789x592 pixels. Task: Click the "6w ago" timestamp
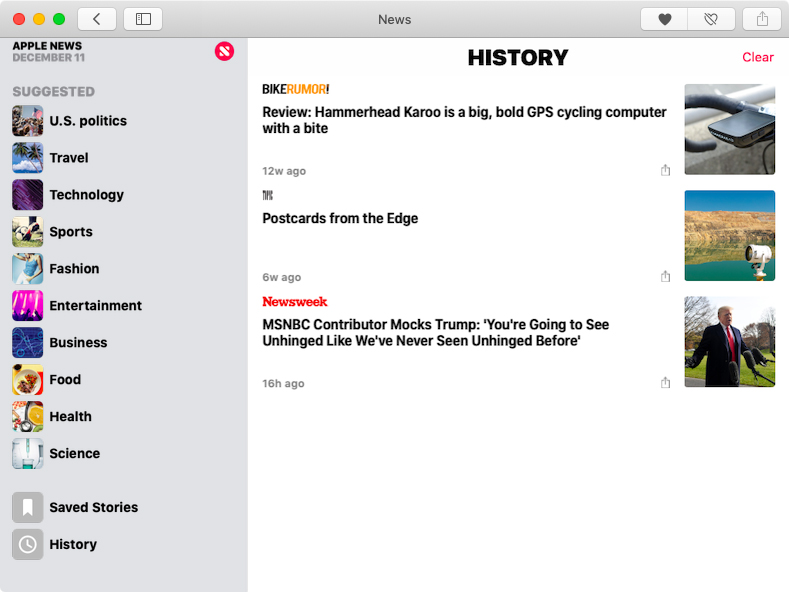tap(281, 277)
